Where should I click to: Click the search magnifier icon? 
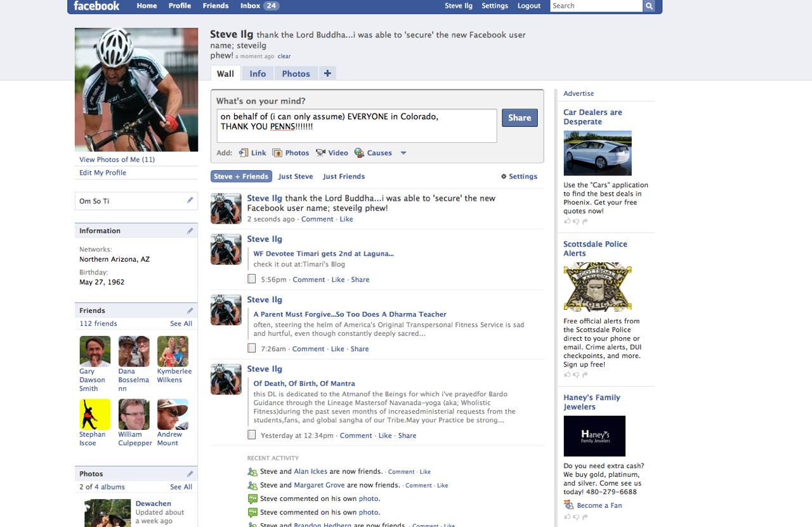tap(649, 6)
